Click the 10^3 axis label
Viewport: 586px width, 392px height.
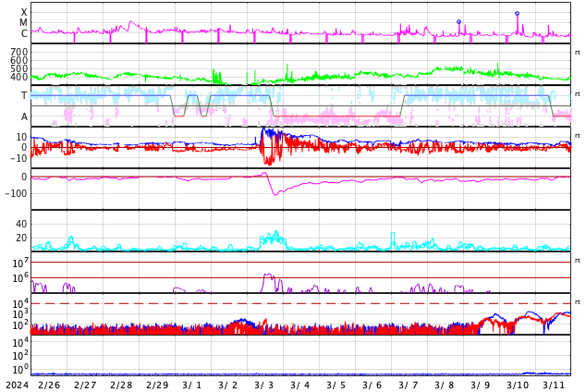(20, 314)
